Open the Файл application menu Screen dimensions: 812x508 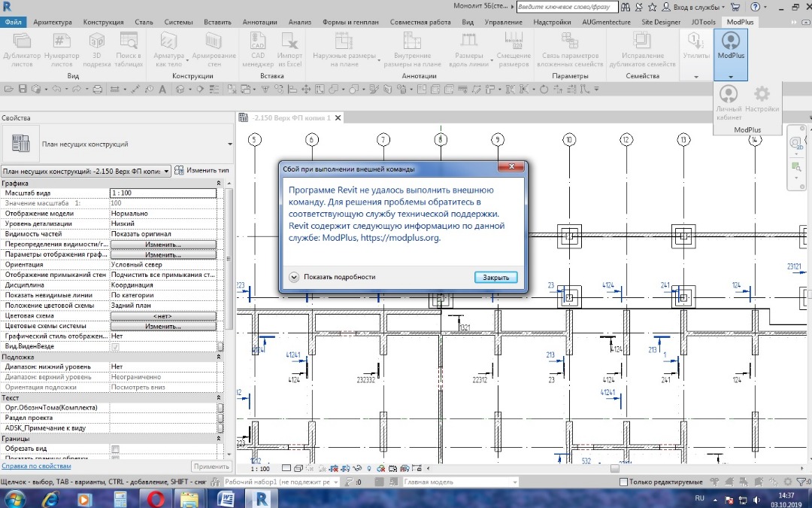click(14, 23)
